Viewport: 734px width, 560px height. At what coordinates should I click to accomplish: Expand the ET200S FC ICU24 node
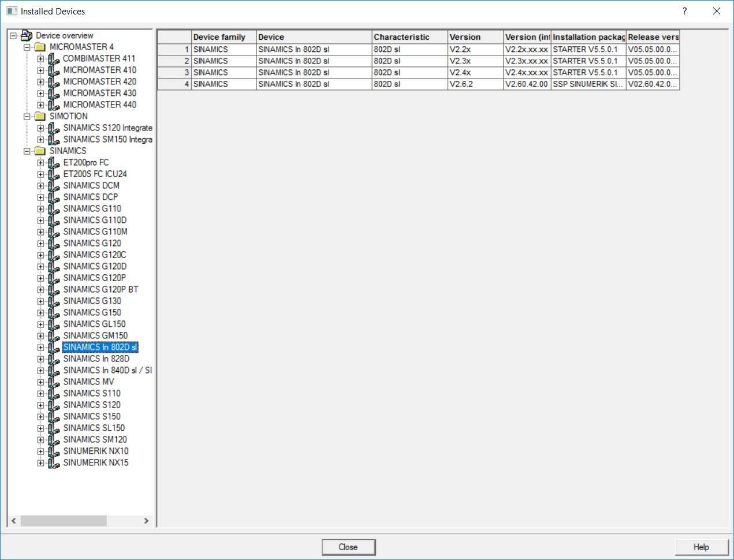(x=40, y=174)
